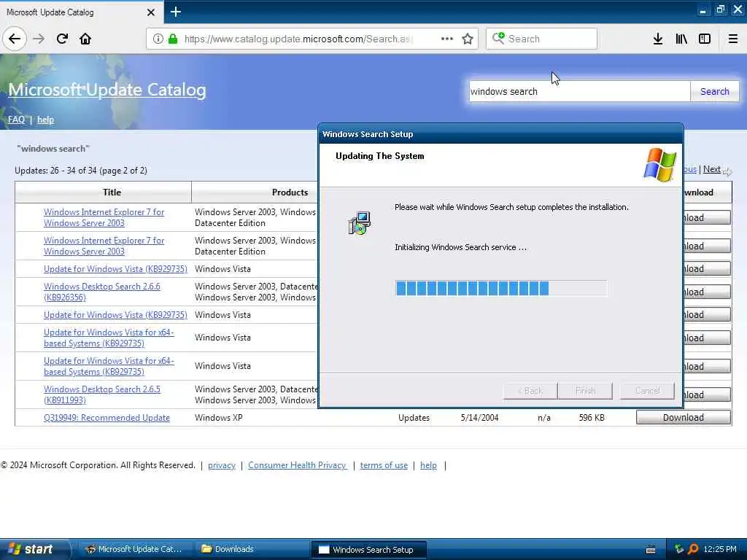Open the Firefox library icon

click(681, 39)
